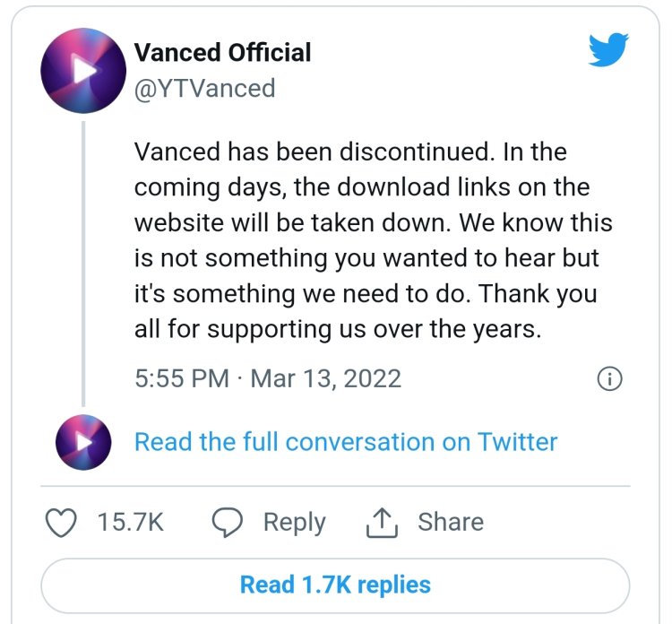Click the date Mar 13, 2022
The image size is (672, 624).
click(326, 378)
